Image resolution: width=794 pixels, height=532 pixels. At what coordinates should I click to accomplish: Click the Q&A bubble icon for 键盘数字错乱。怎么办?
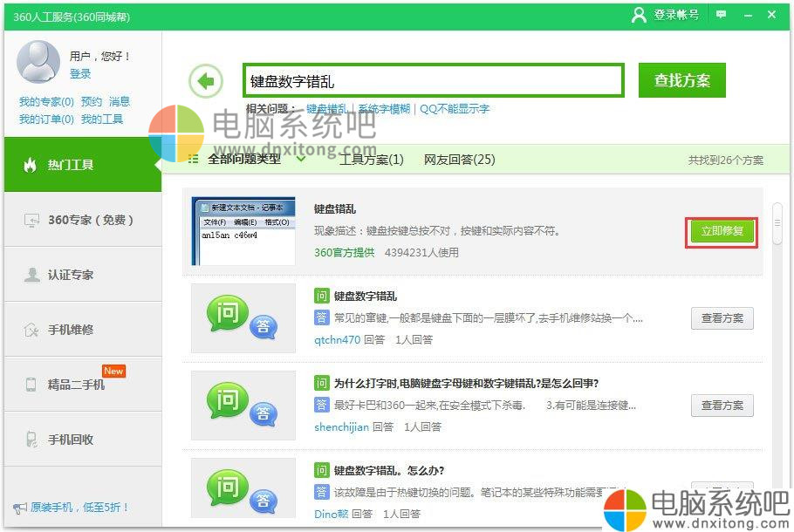[243, 492]
